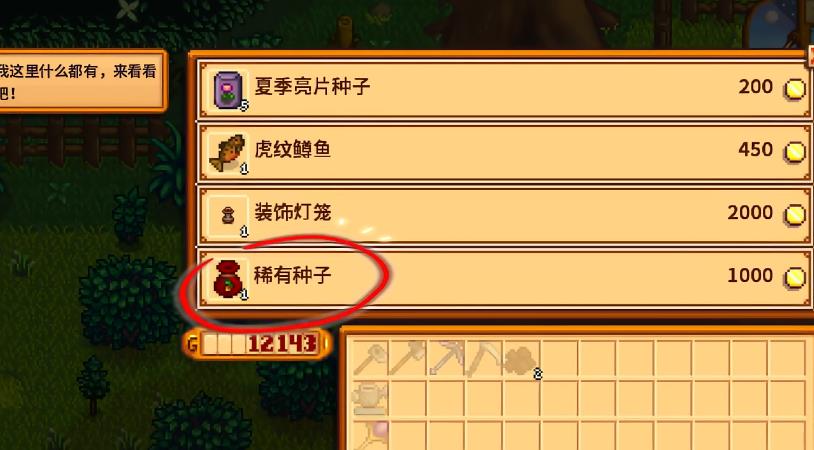Select the axe in the inventory
The height and width of the screenshot is (450, 814).
408,358
